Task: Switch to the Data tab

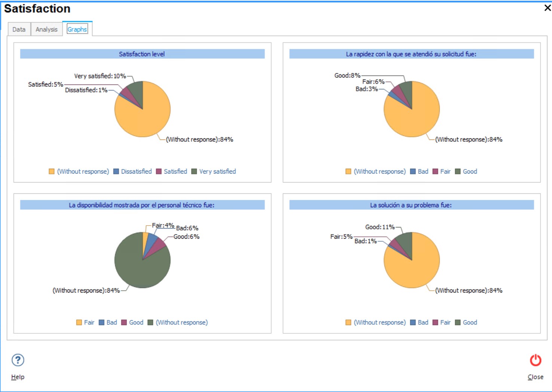Action: [19, 29]
